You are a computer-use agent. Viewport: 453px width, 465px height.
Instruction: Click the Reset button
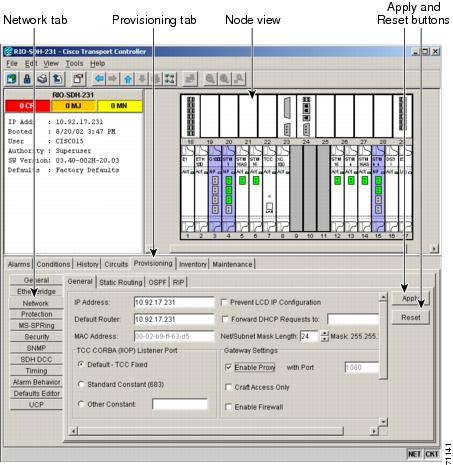tap(411, 318)
